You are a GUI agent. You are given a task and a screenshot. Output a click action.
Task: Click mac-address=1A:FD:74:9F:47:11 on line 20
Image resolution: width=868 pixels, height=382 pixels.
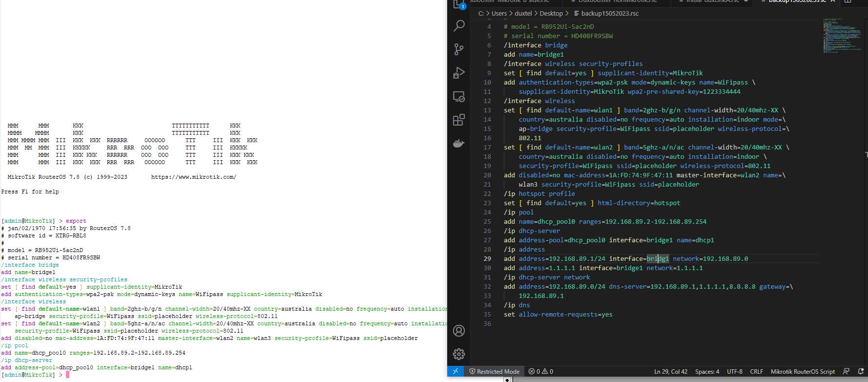pos(618,175)
